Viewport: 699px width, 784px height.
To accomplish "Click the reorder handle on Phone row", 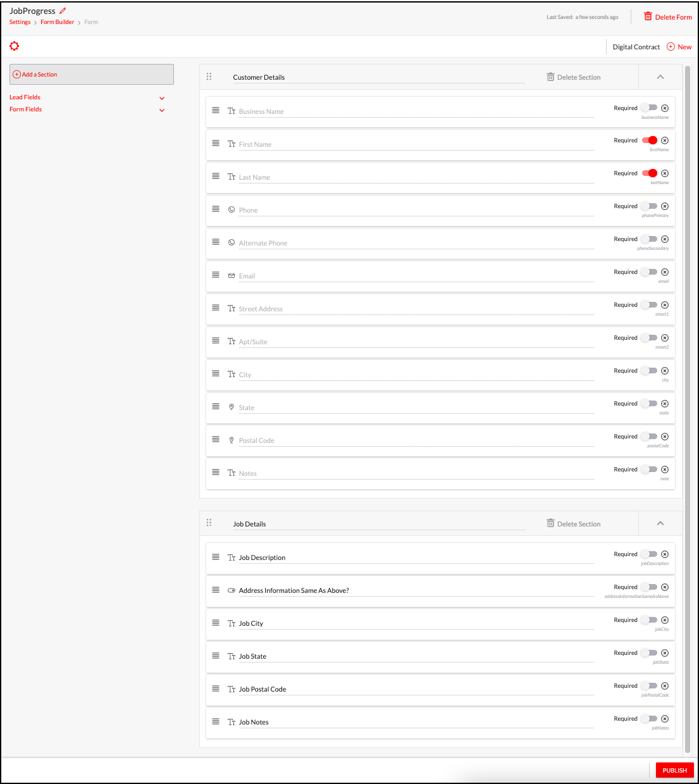I will pyautogui.click(x=216, y=209).
